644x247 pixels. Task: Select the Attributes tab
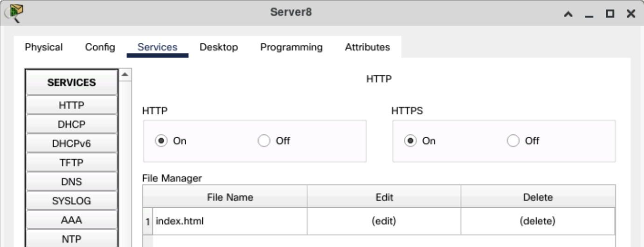pyautogui.click(x=367, y=47)
